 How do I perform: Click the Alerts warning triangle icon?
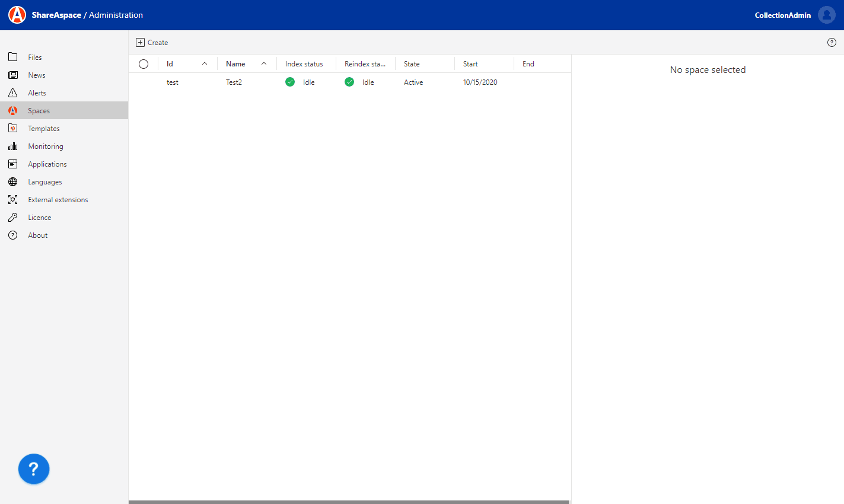(x=12, y=93)
